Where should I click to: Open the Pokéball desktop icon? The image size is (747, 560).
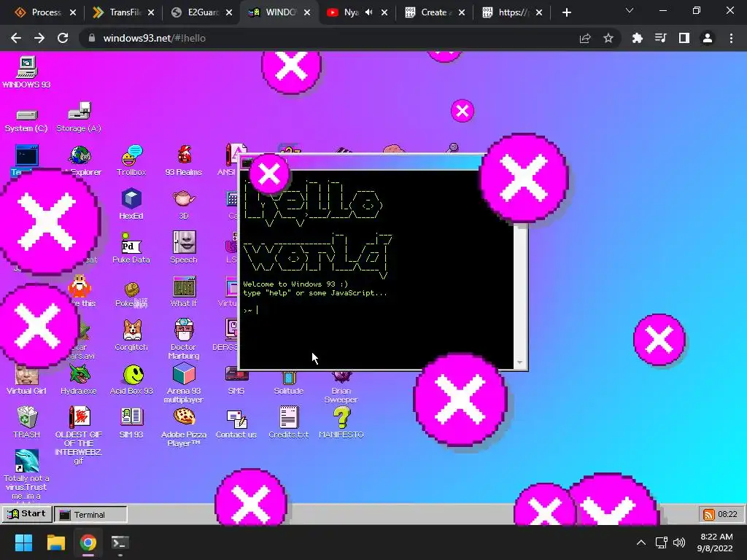131,295
